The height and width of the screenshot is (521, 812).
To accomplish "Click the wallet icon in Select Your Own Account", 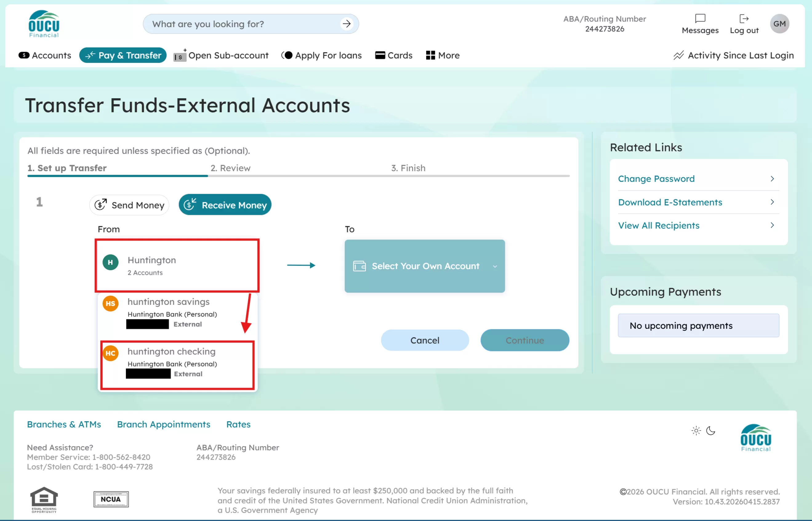I will coord(359,266).
